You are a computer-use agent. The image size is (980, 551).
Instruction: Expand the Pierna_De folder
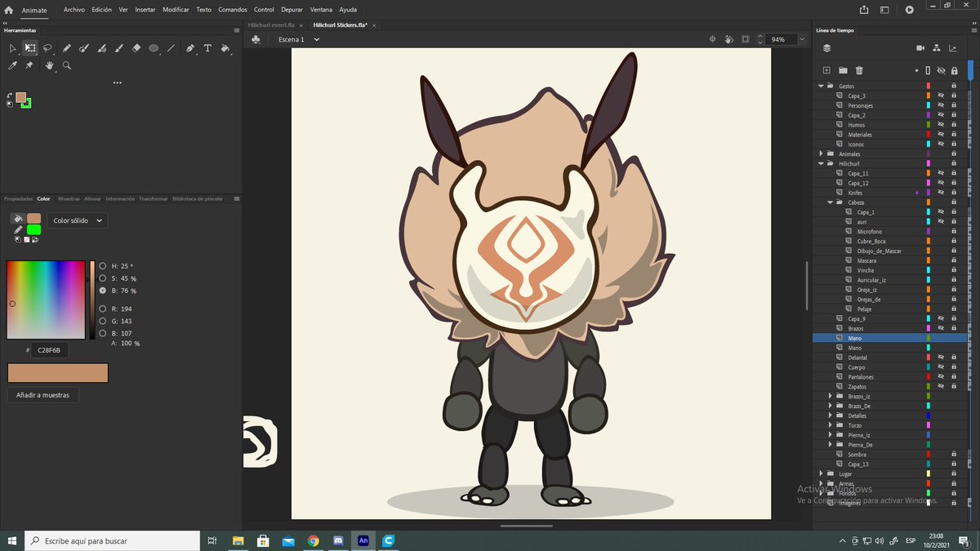pyautogui.click(x=831, y=445)
